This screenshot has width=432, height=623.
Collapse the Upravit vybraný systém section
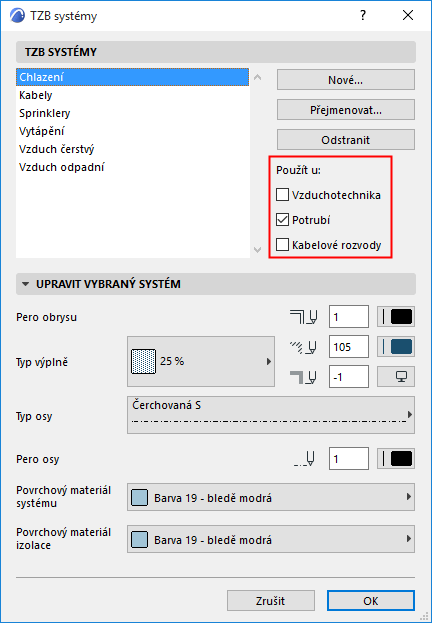(26, 284)
